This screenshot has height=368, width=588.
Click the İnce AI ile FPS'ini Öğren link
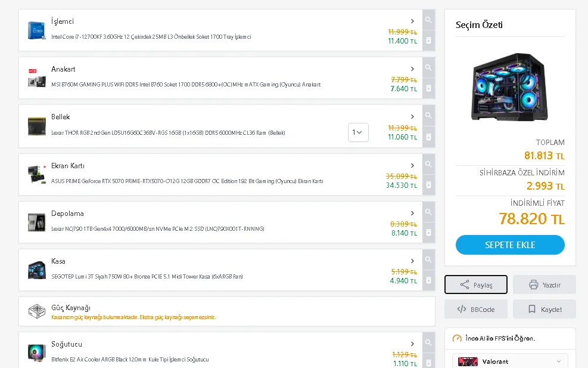pyautogui.click(x=500, y=338)
